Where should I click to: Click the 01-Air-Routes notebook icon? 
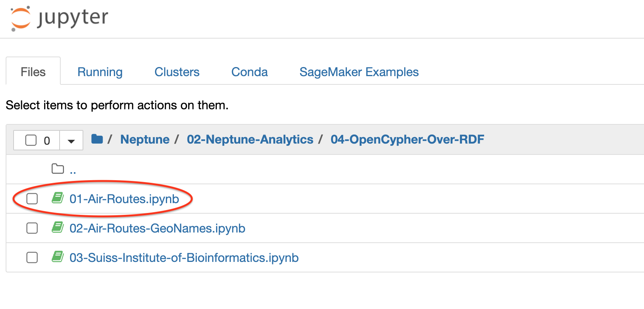58,198
